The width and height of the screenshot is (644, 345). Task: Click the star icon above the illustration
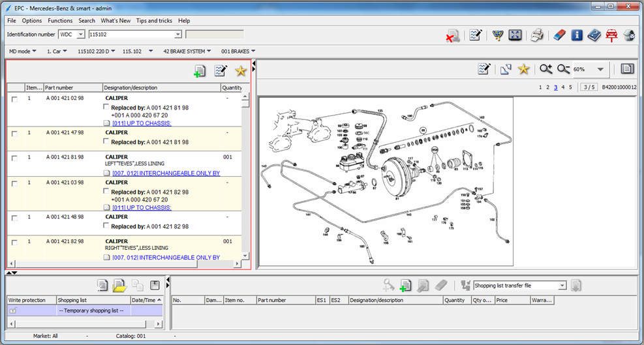tap(523, 69)
